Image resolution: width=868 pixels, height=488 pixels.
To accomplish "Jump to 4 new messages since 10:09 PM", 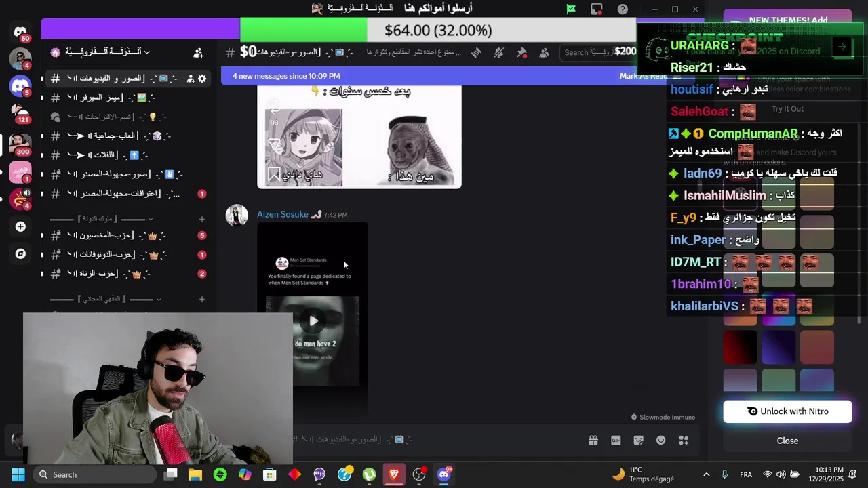I will [x=286, y=76].
